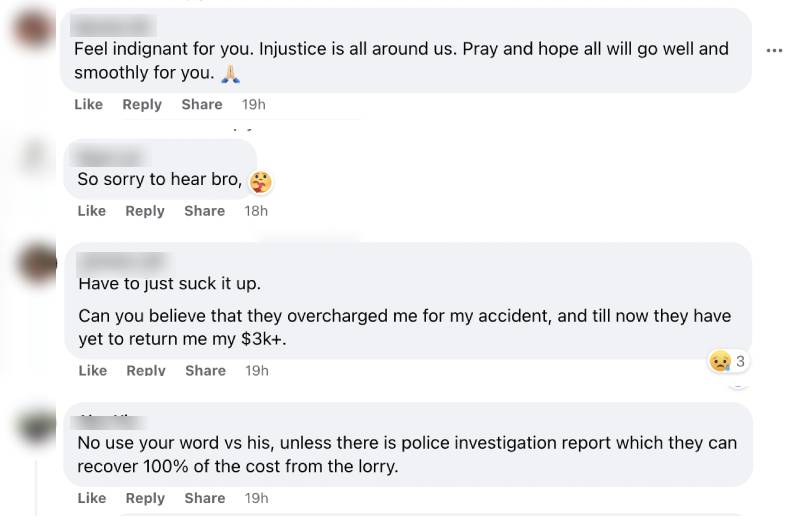Reply to "So sorry to hear bro" comment
This screenshot has width=800, height=530.
(145, 211)
